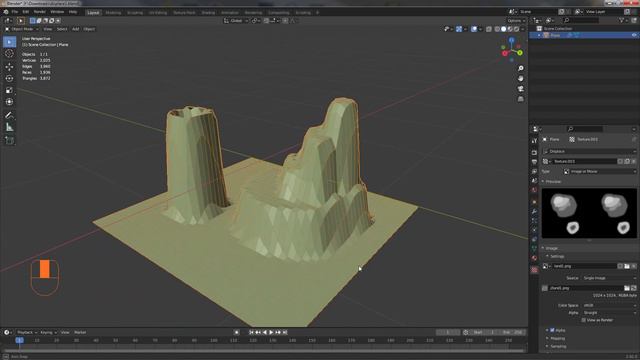
Task: Switch to wireframe viewport shading
Action: [x=497, y=29]
